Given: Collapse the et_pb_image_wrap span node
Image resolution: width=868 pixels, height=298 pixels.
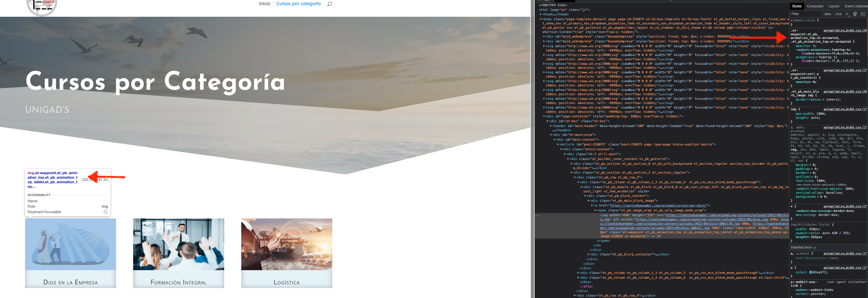Looking at the screenshot, I should [x=595, y=211].
